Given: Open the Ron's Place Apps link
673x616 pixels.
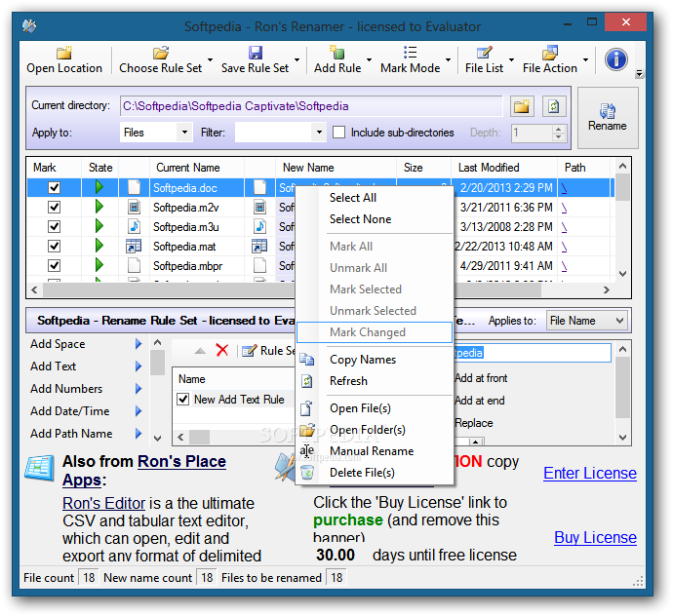Looking at the screenshot, I should (144, 470).
